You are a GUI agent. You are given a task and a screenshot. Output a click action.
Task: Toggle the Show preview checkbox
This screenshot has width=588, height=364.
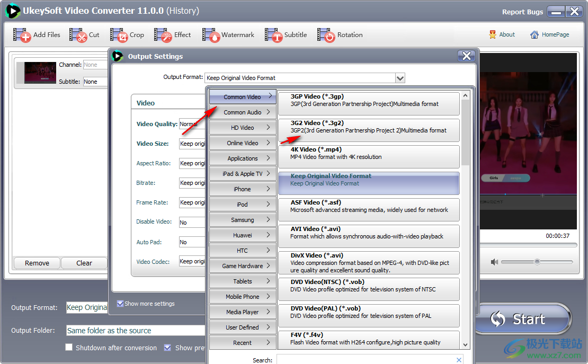pyautogui.click(x=167, y=348)
